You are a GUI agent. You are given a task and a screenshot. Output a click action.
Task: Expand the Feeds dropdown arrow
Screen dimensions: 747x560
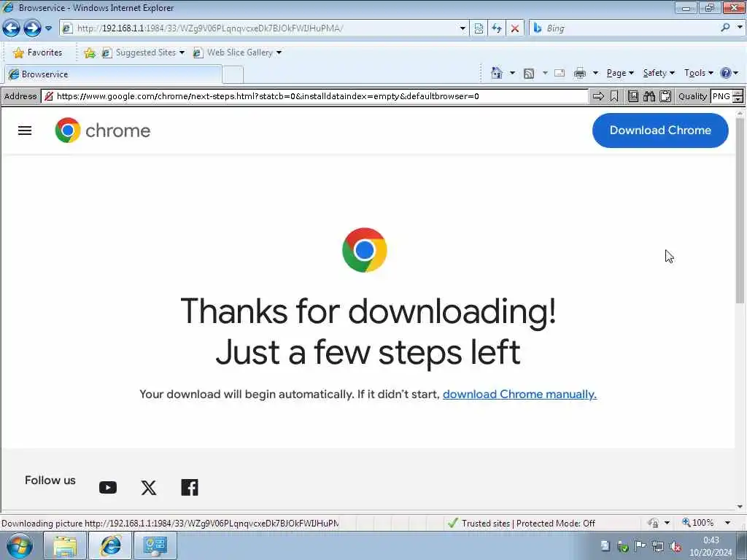coord(544,73)
